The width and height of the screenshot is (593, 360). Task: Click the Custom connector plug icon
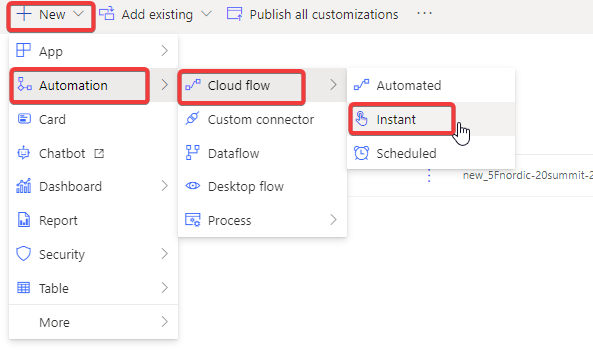(x=192, y=119)
